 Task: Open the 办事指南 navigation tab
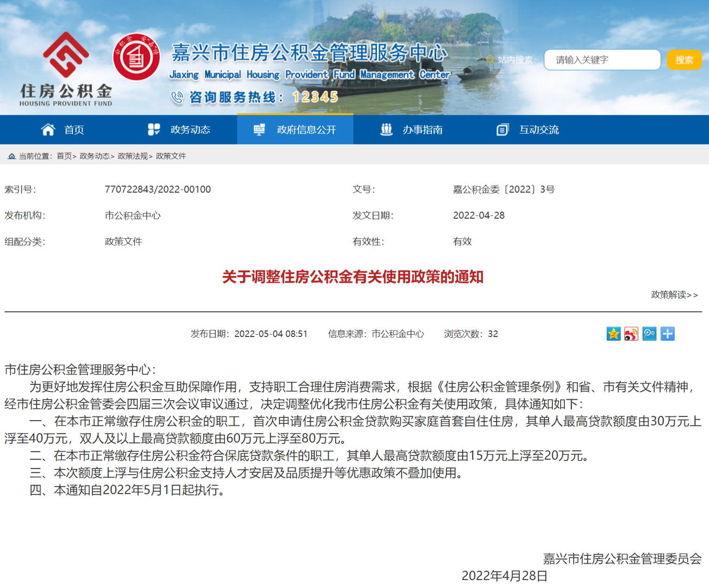point(411,130)
